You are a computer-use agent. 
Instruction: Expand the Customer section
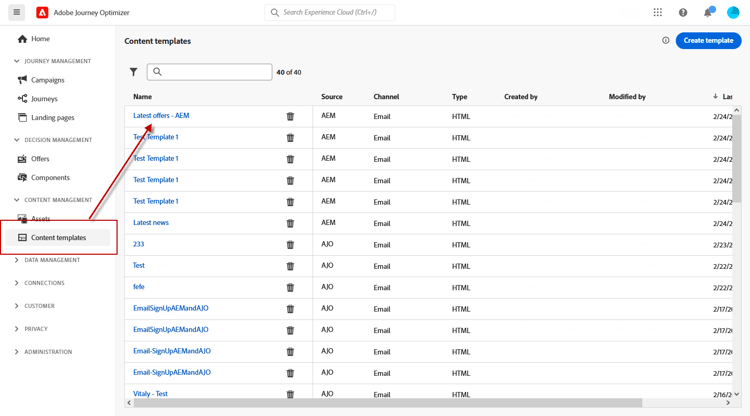(17, 306)
